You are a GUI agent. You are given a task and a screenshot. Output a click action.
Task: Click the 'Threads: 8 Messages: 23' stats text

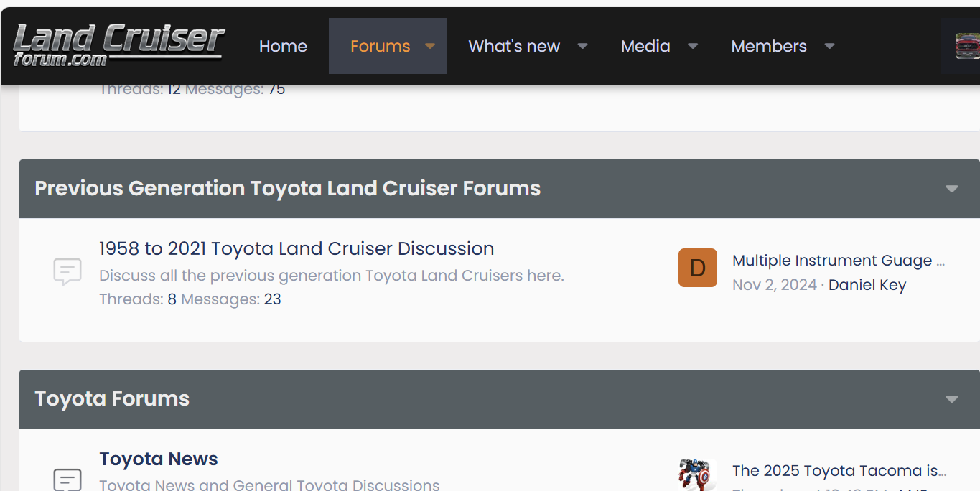click(190, 299)
